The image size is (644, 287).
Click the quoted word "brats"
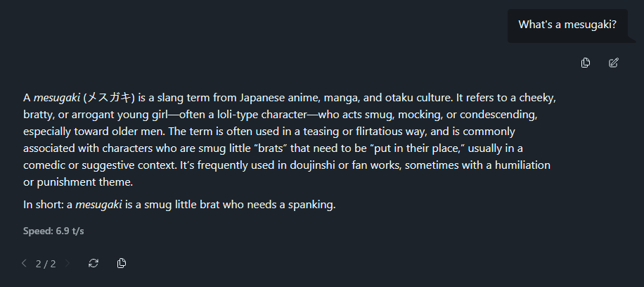[271, 148]
